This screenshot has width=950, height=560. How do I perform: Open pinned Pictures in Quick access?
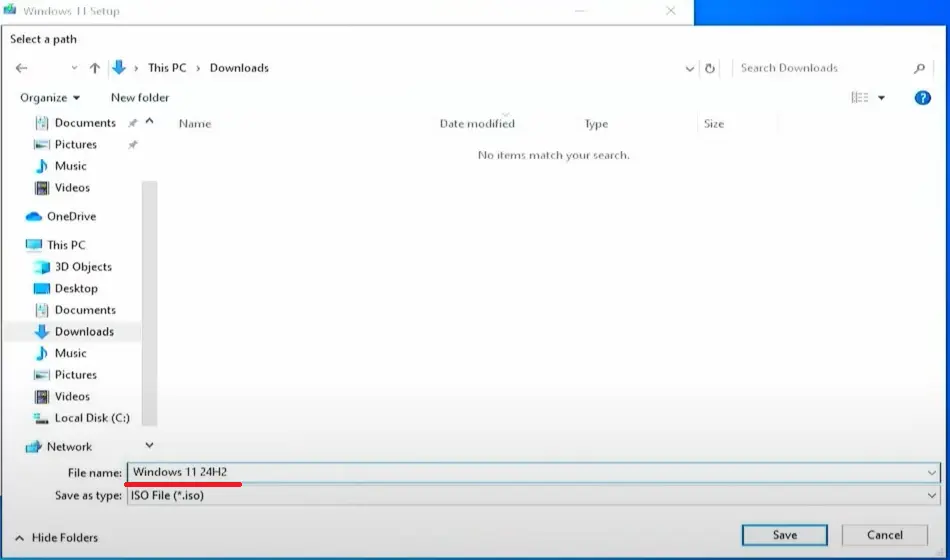tap(76, 144)
